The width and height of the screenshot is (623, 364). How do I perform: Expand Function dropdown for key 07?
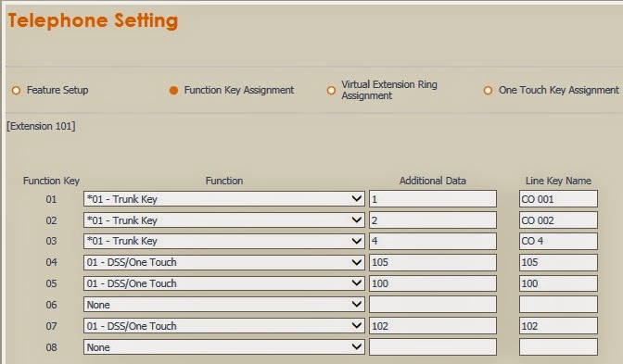[x=224, y=326]
